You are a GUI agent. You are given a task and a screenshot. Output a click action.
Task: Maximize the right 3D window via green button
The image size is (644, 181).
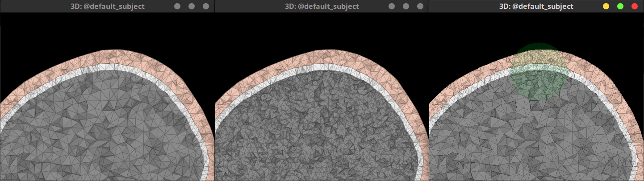[x=620, y=6]
